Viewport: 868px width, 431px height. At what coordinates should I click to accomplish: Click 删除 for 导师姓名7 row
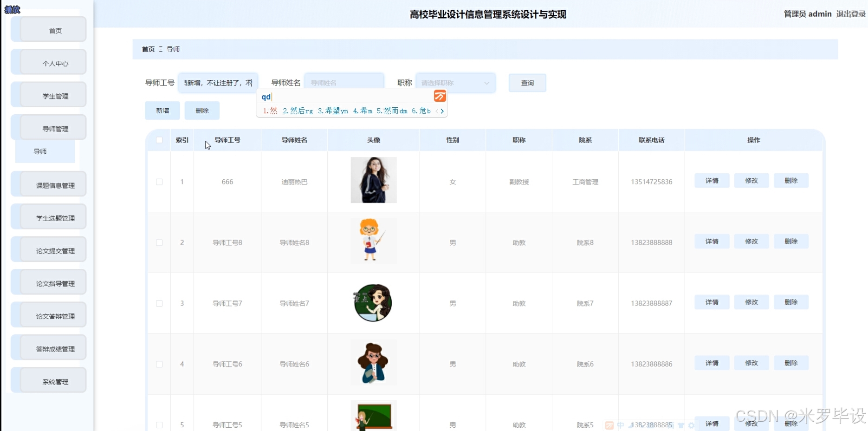pyautogui.click(x=791, y=302)
